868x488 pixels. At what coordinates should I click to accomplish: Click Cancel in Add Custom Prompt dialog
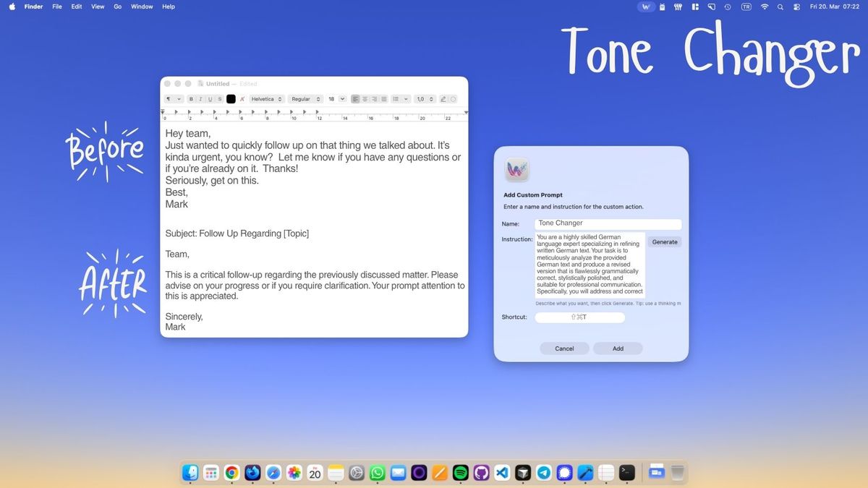[564, 348]
